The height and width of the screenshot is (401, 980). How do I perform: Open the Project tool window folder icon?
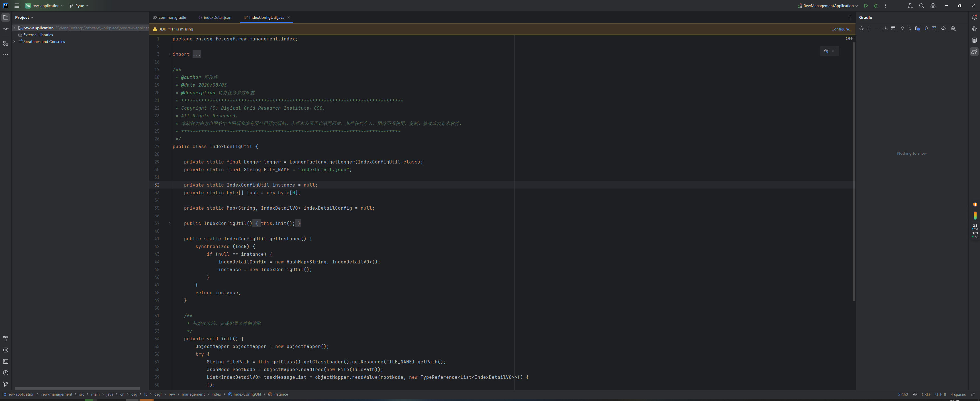point(6,17)
